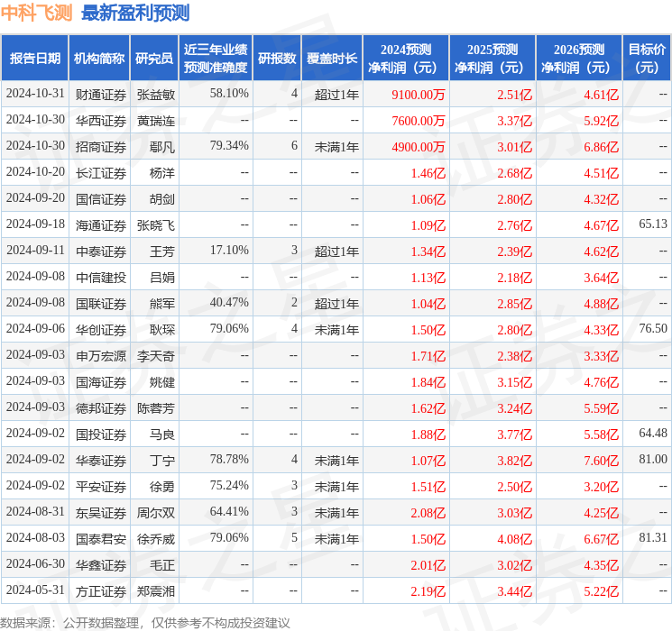
Task: Click the 7.60亿 2026 forecast value
Action: [x=602, y=461]
